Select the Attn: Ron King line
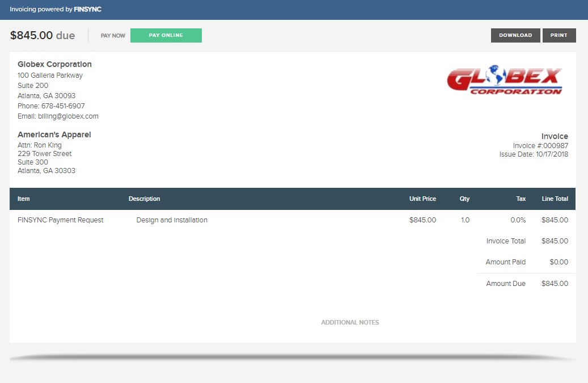Screen dimensions: 588x383 point(39,145)
